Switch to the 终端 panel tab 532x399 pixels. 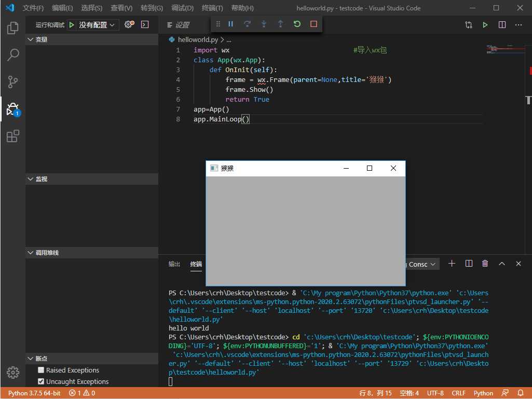(196, 264)
